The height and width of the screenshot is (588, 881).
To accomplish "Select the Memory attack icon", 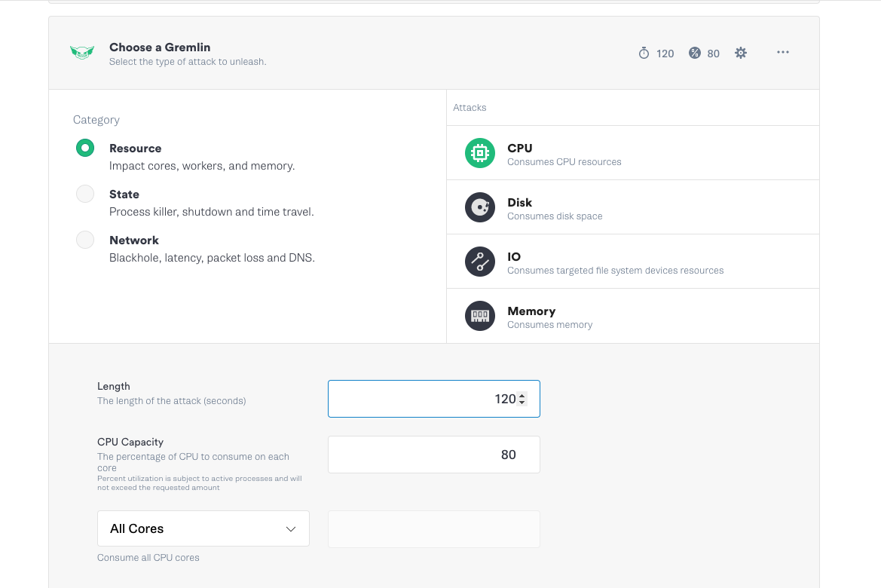I will (x=480, y=316).
